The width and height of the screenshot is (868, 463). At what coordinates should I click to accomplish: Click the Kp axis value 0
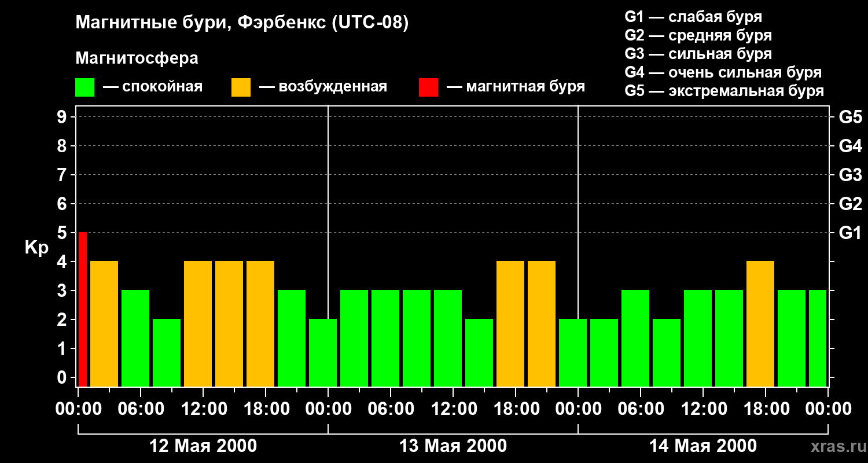[63, 378]
